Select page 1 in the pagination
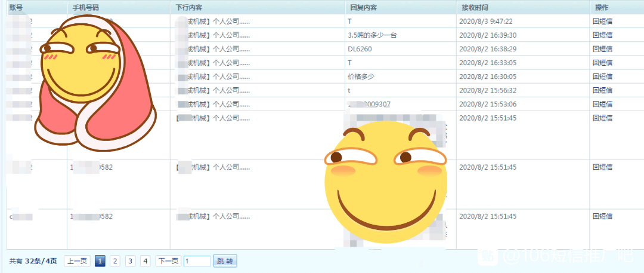 (x=100, y=261)
